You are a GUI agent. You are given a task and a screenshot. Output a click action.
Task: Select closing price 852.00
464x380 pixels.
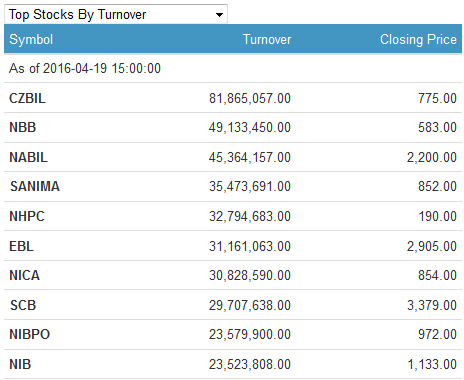pos(437,186)
